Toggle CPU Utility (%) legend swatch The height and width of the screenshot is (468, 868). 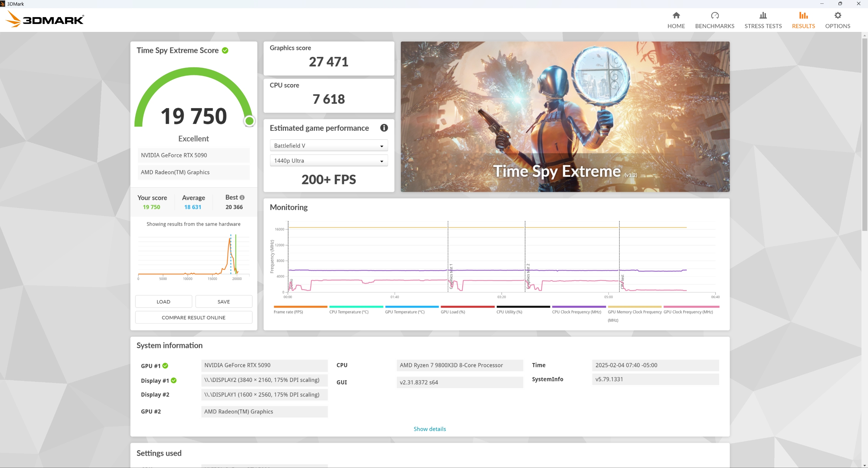[x=523, y=307]
